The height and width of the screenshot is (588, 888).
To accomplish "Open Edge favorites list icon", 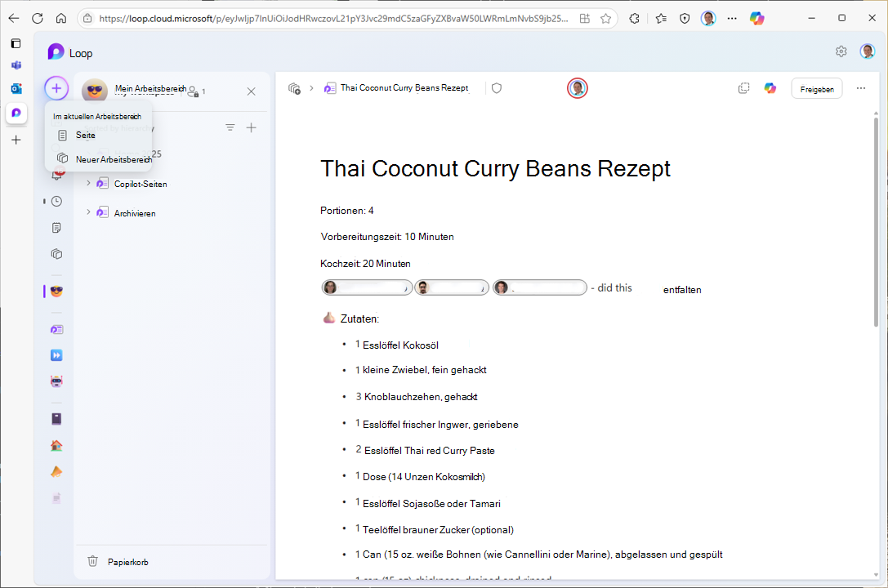I will 661,18.
